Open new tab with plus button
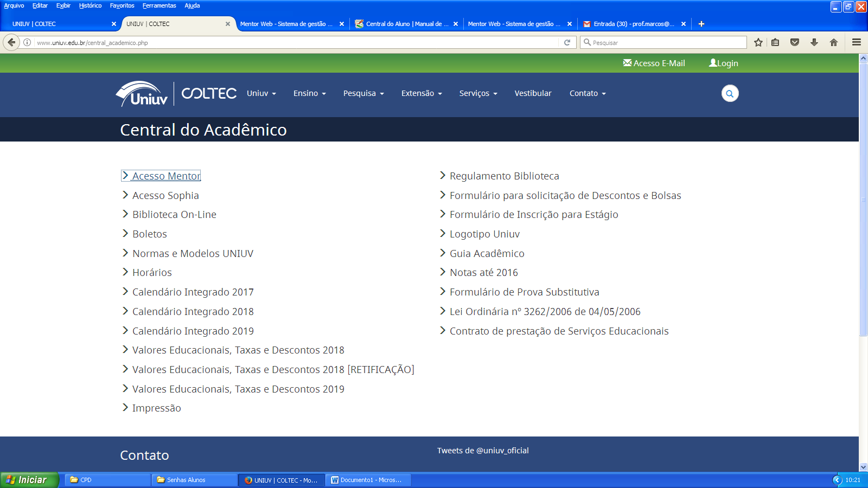Screen dimensions: 868x488 [x=701, y=24]
